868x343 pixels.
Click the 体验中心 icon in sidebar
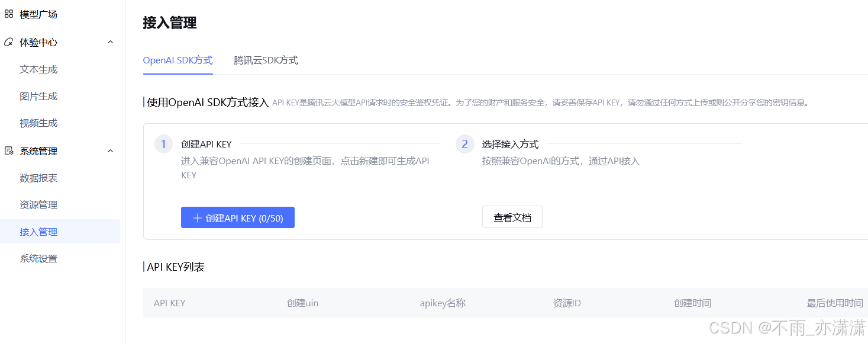point(8,42)
